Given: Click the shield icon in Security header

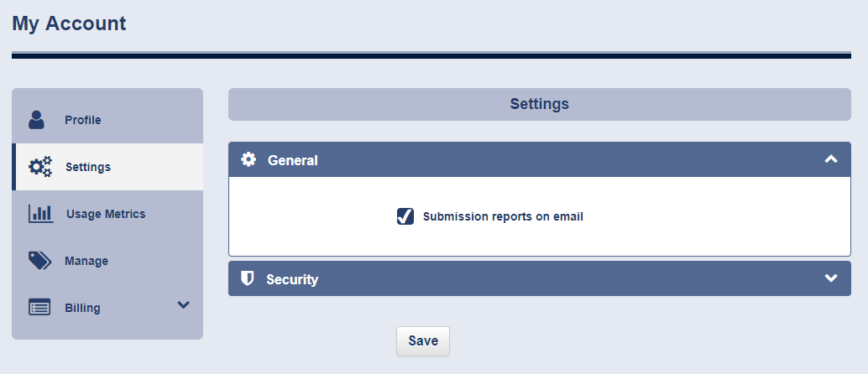Looking at the screenshot, I should pos(248,278).
